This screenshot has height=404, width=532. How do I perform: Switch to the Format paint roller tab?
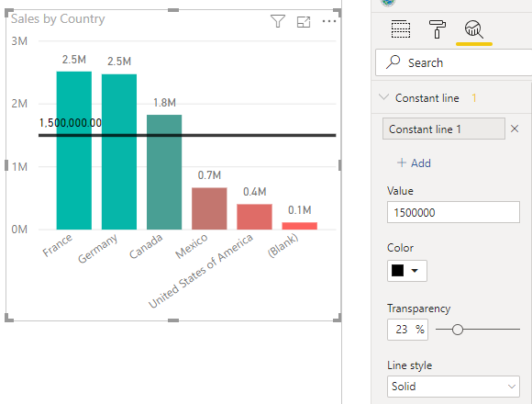pos(438,29)
